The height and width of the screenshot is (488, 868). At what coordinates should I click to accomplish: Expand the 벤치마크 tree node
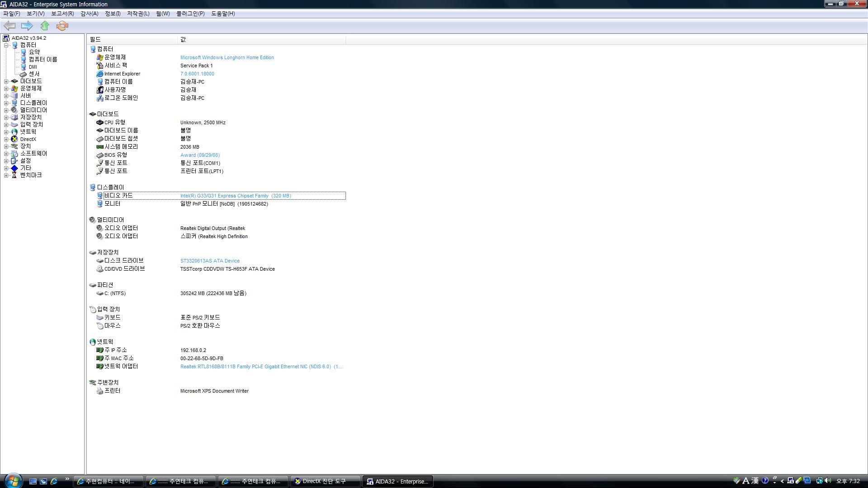(6, 175)
